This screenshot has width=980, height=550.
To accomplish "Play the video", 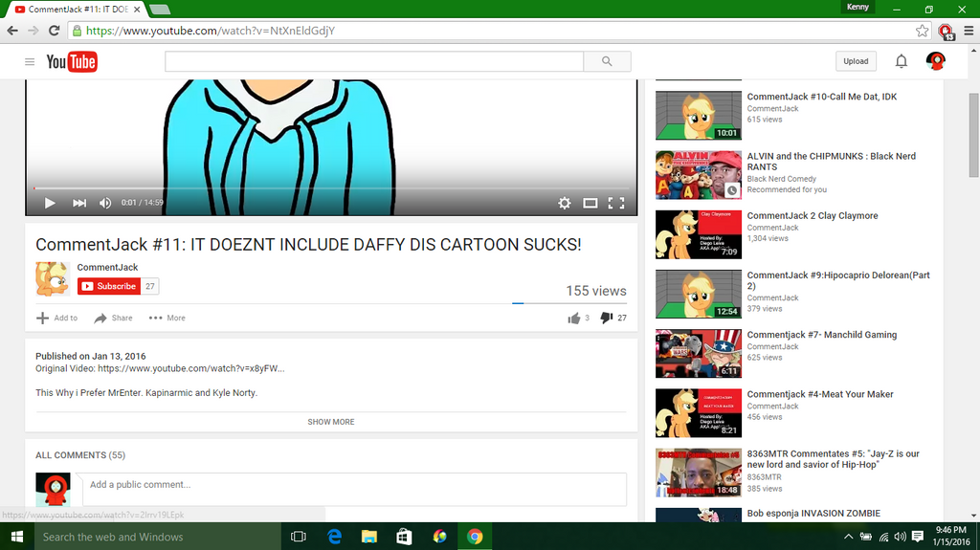I will pos(50,203).
